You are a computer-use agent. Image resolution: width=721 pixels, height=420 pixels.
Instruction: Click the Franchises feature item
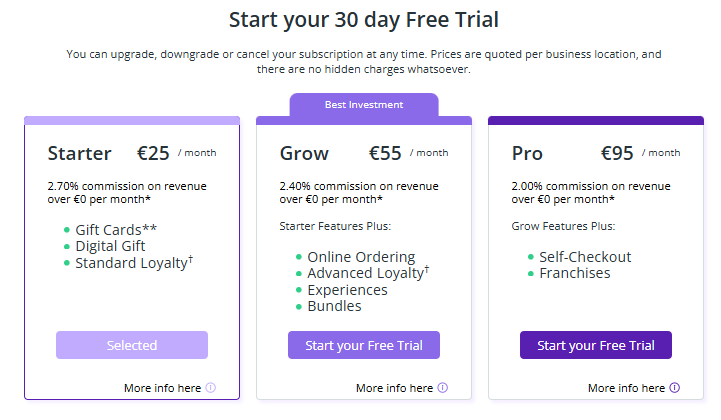click(x=574, y=273)
